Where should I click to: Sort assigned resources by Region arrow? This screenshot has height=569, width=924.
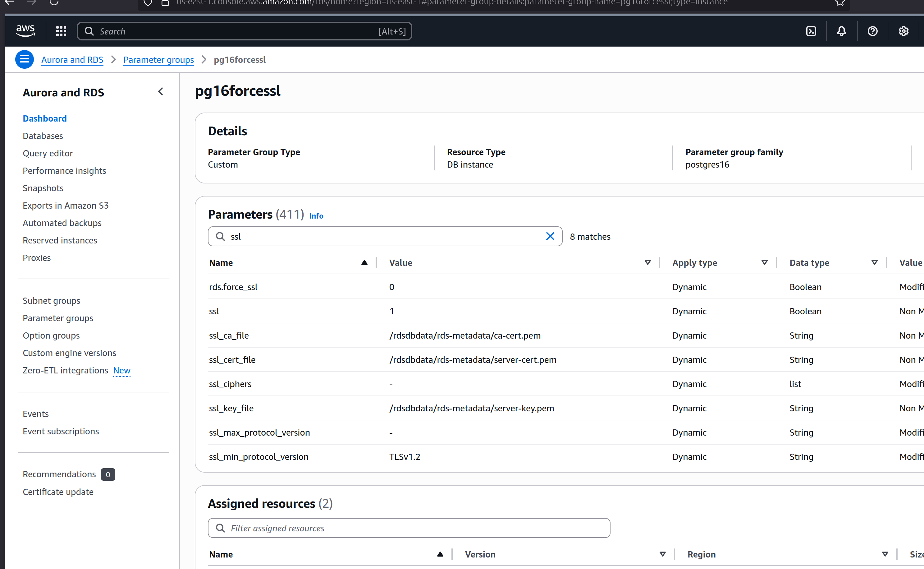(885, 554)
